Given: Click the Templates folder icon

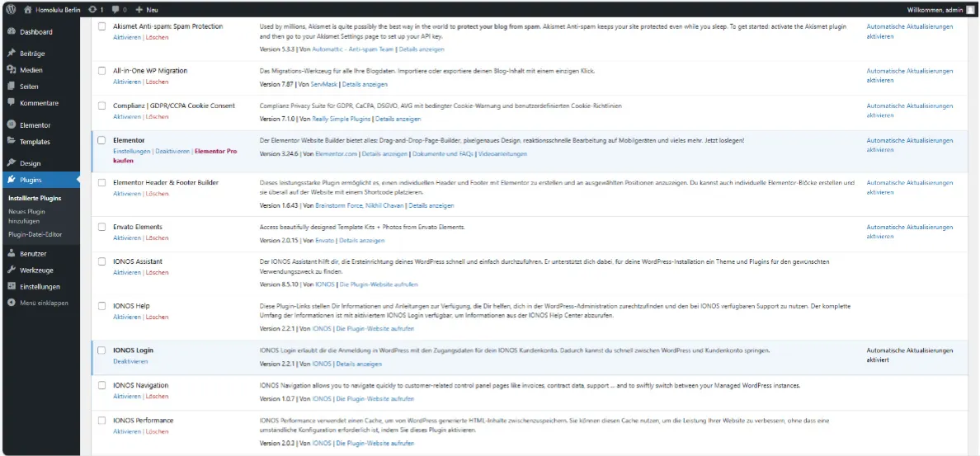Looking at the screenshot, I should pos(12,141).
